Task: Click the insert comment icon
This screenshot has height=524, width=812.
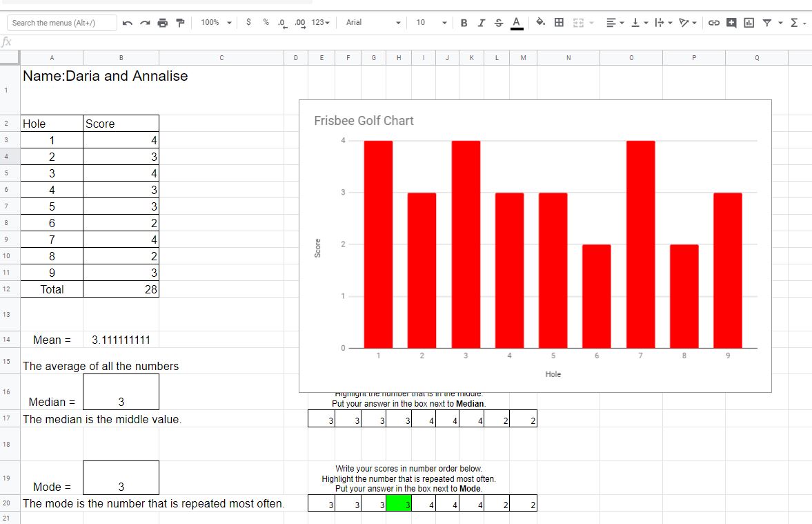Action: coord(731,23)
